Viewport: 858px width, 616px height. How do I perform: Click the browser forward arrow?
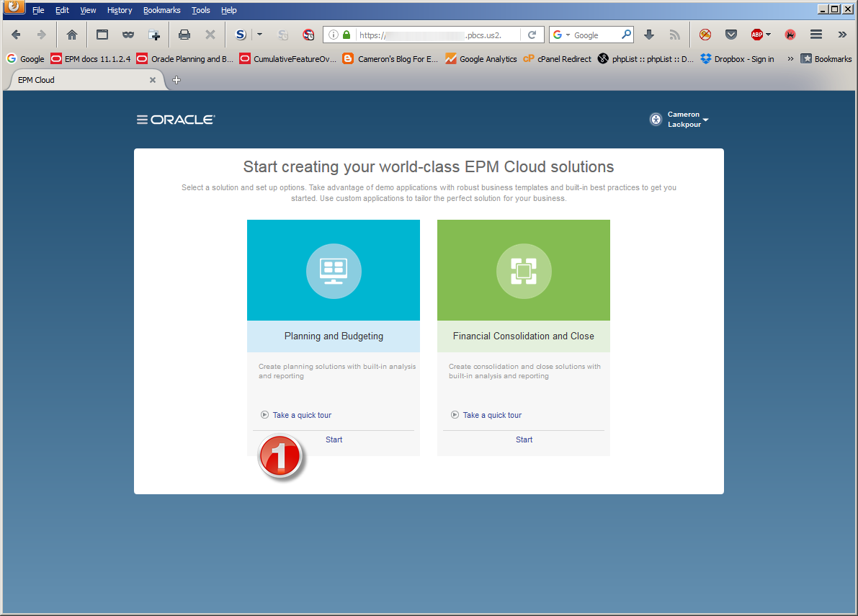point(42,35)
